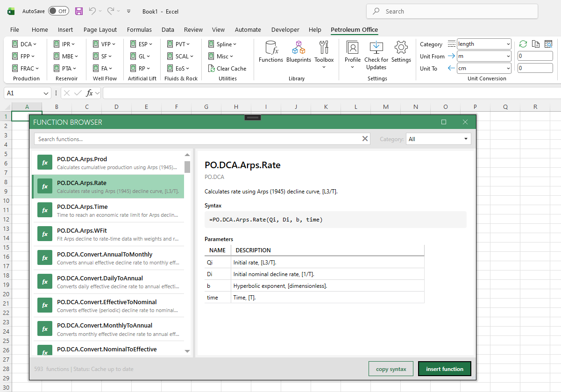Click the copy syntax button
561x392 pixels.
click(391, 369)
